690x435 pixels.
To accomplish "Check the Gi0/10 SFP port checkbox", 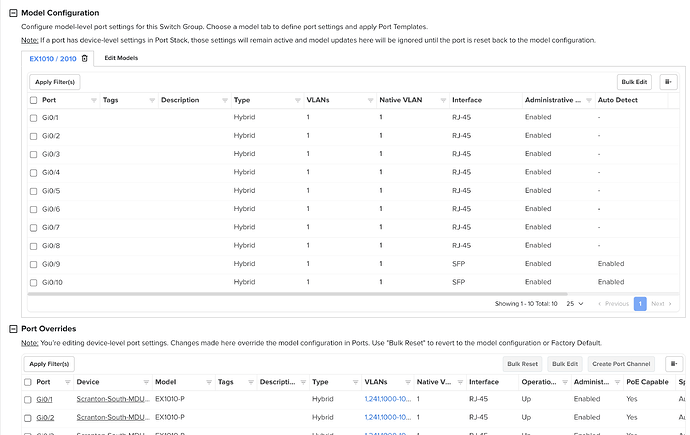I will (x=33, y=283).
